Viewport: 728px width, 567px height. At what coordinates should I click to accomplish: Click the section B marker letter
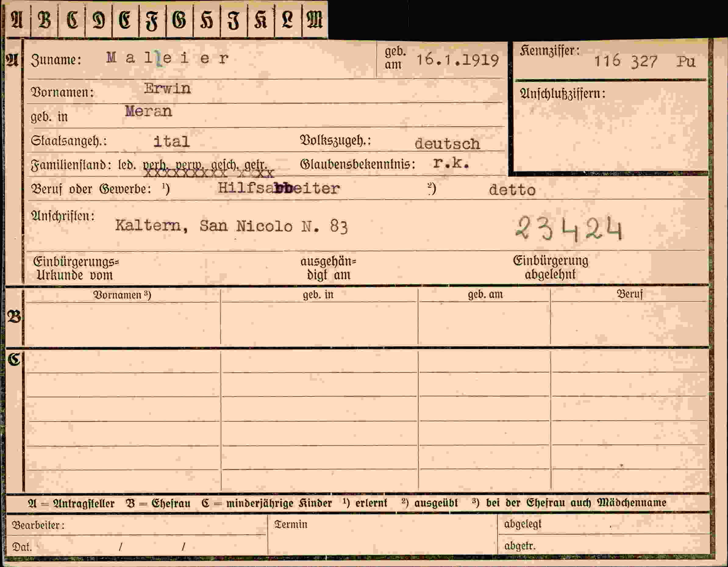pyautogui.click(x=14, y=316)
